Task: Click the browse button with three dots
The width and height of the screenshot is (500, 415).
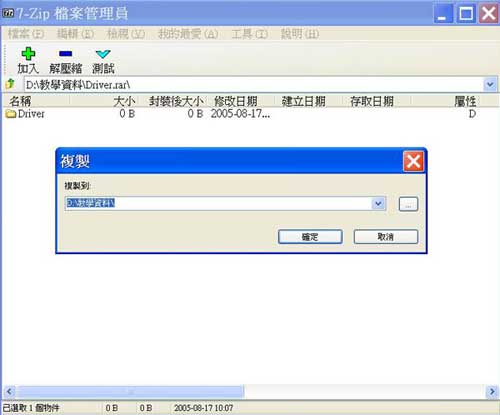Action: click(408, 204)
